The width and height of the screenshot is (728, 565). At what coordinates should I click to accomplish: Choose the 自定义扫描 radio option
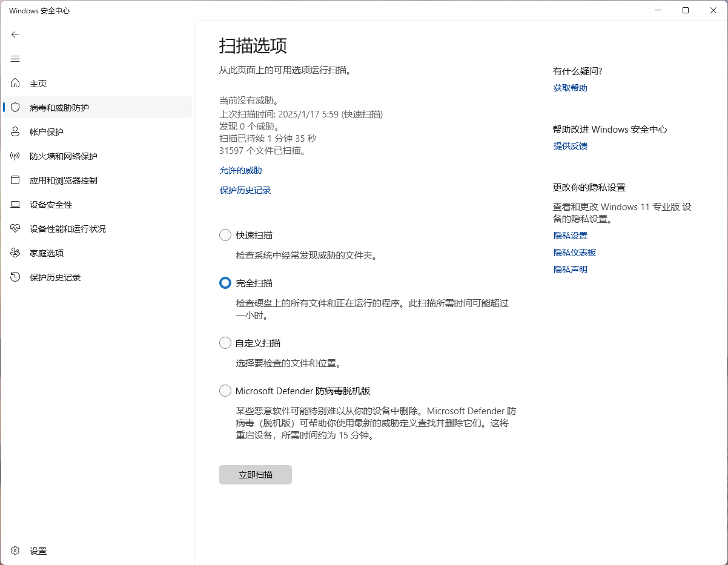tap(225, 343)
